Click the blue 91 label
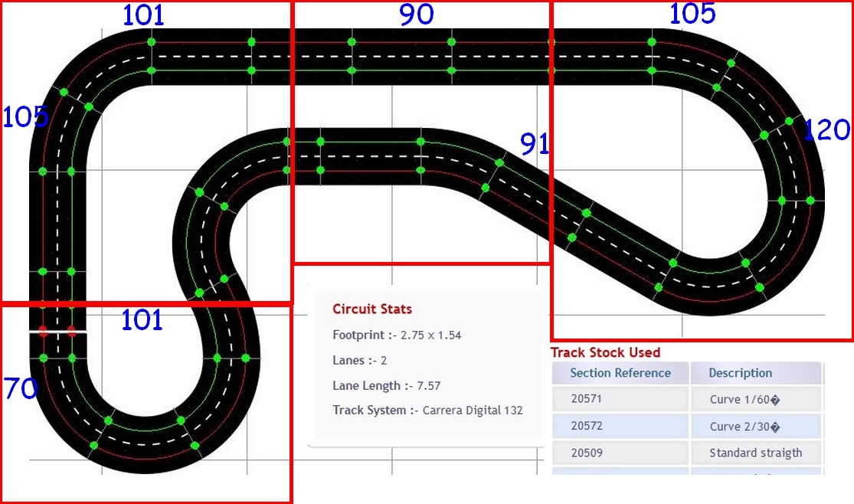854x504 pixels. [x=535, y=144]
